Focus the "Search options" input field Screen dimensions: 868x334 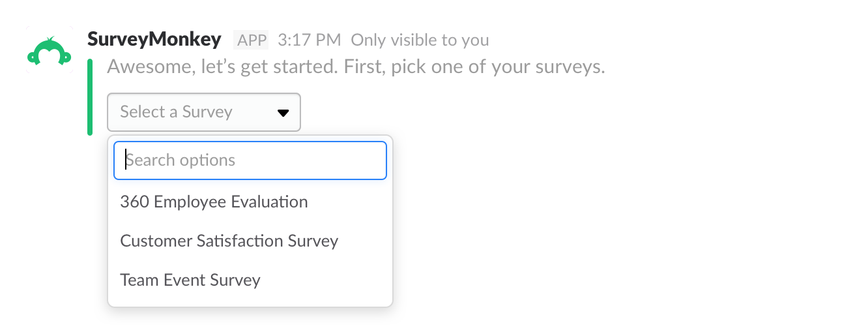pyautogui.click(x=250, y=160)
